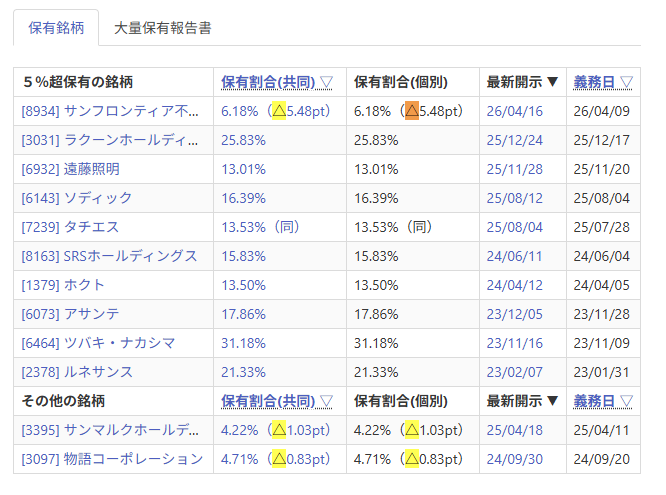Sort by 保有割合(共同) in the 5%超保有 header
Image resolution: width=666 pixels, height=495 pixels.
point(277,82)
